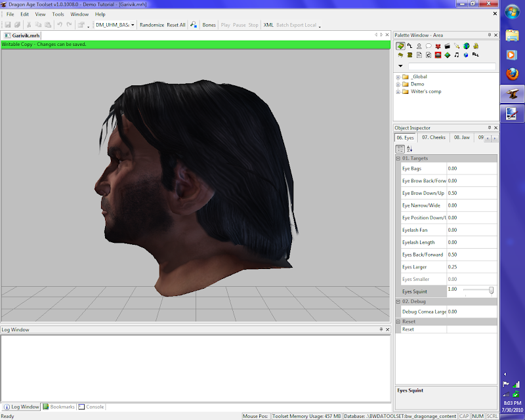Screen dimensions: 525x420
Task: Click Reset All in the toolbar
Action: click(176, 25)
